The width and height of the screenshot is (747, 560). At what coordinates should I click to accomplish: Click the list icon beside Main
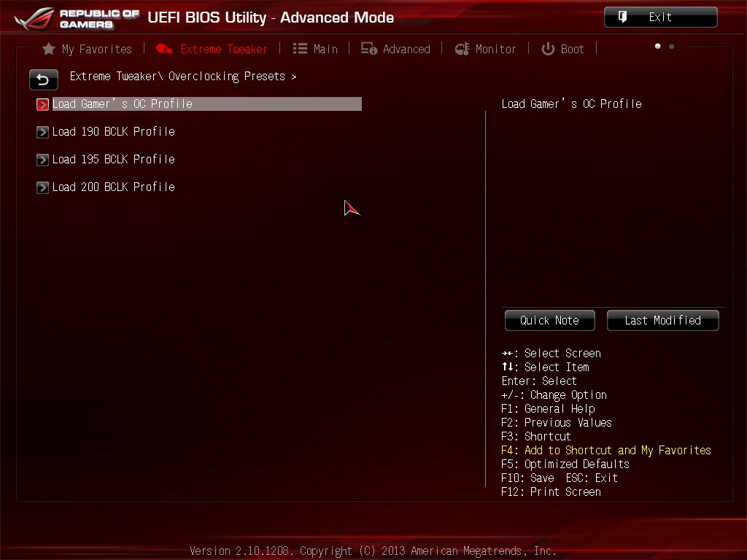[300, 49]
